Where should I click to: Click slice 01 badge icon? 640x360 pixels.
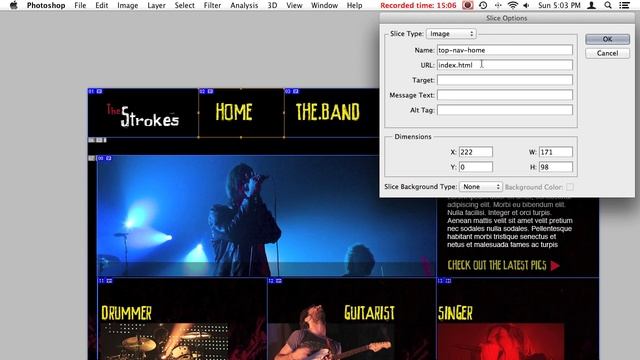(95, 91)
